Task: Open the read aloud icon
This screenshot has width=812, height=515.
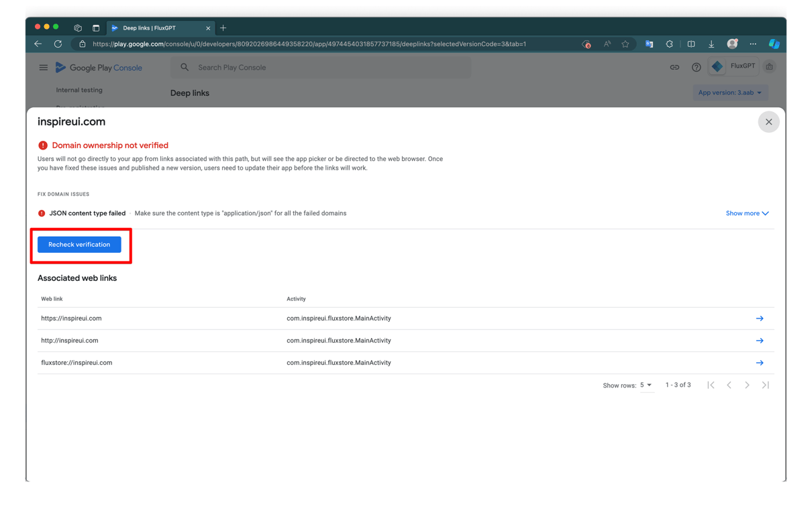Action: [x=607, y=44]
